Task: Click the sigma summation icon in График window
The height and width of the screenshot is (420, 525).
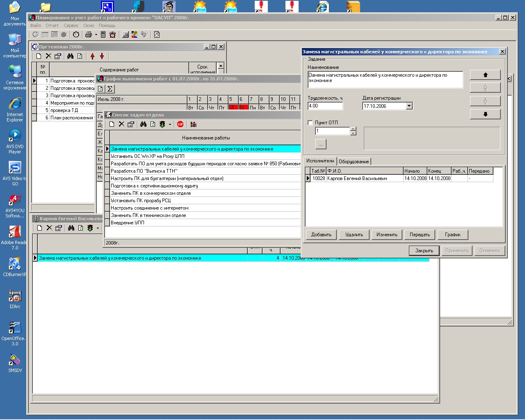Action: [110, 89]
